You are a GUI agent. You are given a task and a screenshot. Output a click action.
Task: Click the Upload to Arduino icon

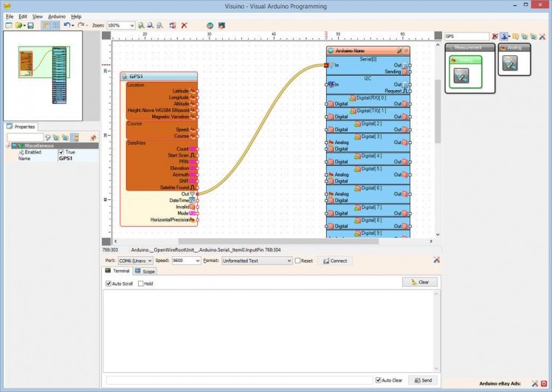[x=221, y=25]
